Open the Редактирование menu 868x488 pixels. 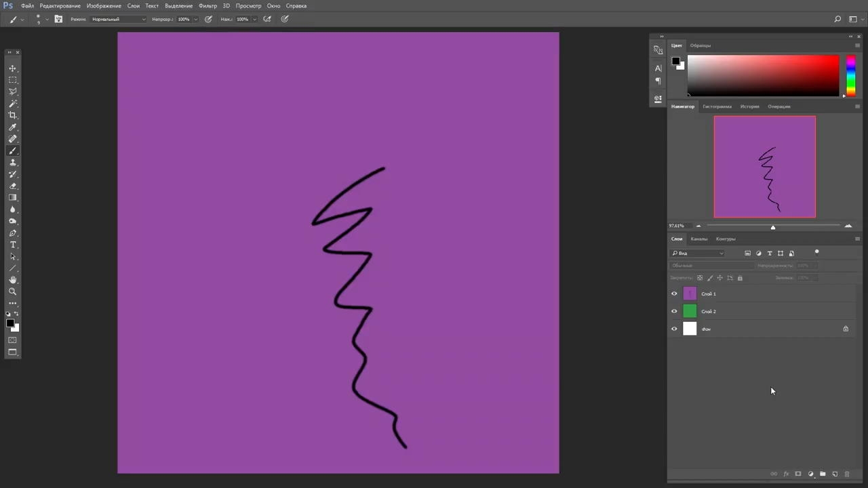60,5
